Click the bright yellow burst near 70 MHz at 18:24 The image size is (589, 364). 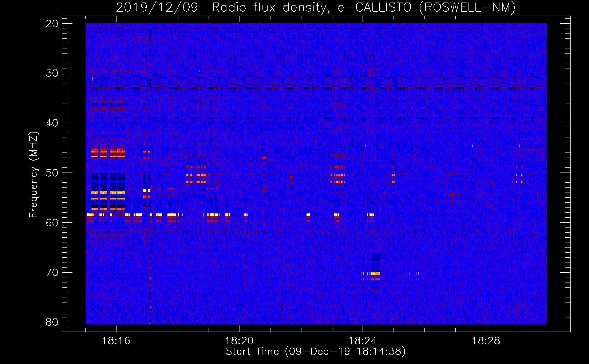[375, 273]
